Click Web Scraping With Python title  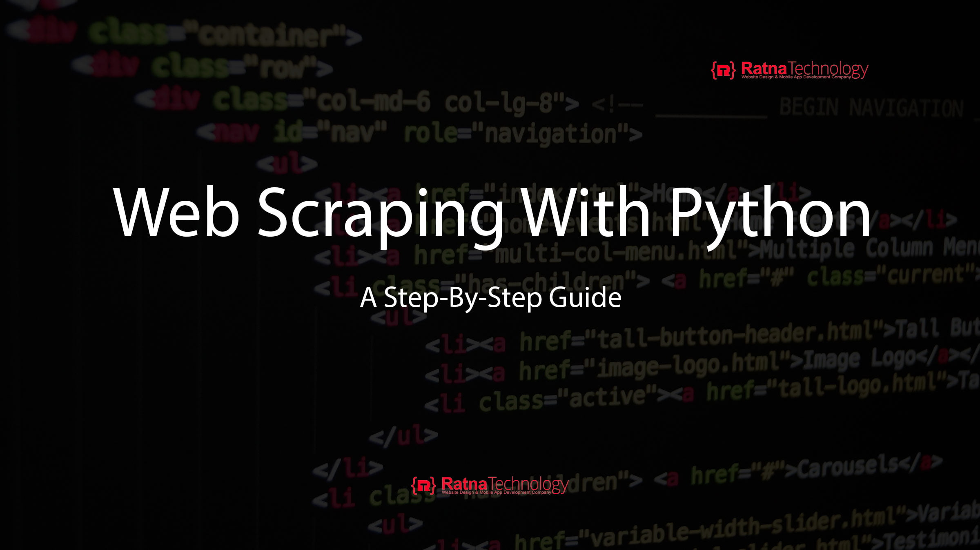click(x=490, y=211)
